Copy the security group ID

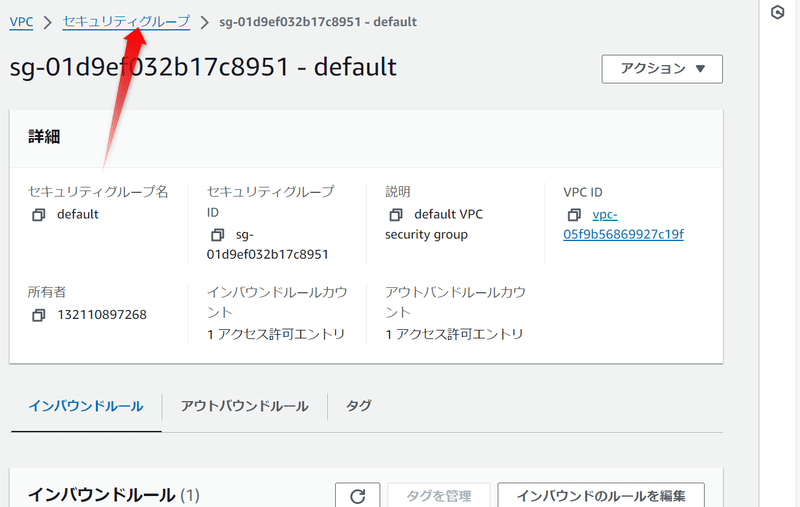(217, 235)
